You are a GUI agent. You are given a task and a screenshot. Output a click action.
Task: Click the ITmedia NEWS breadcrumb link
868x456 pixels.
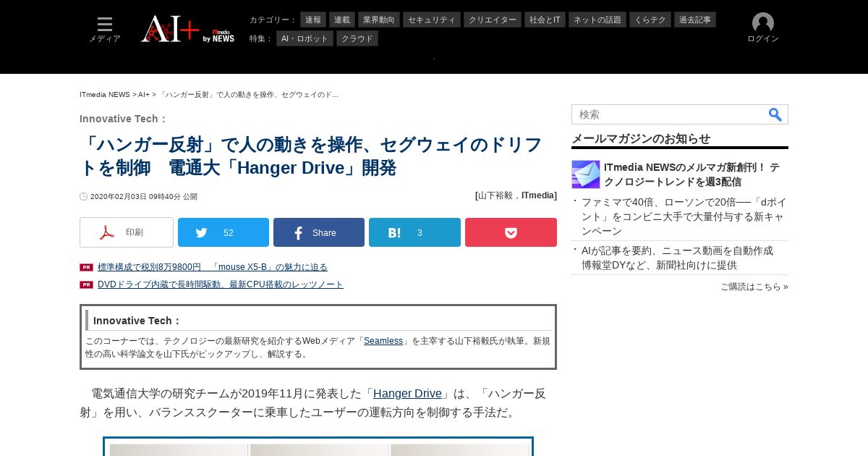(105, 95)
